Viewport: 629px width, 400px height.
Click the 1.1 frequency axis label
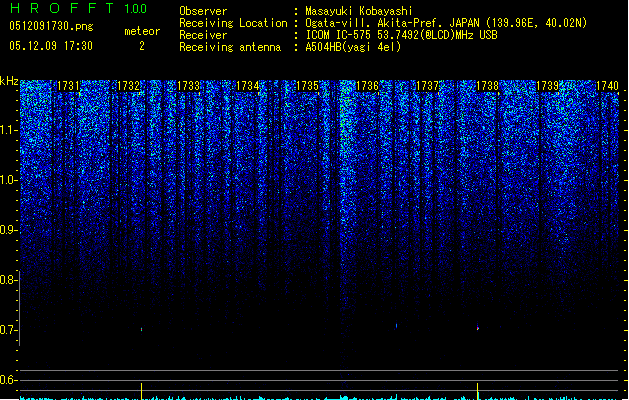tap(8, 130)
